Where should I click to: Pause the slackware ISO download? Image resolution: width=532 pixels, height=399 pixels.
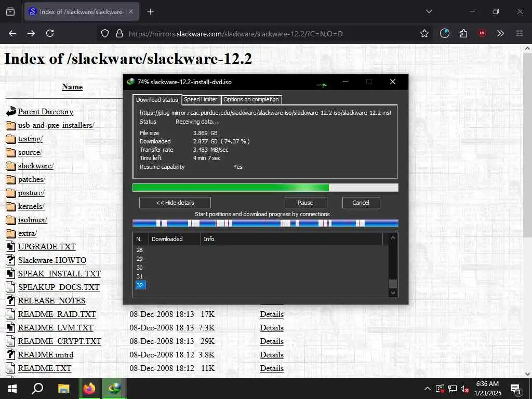pos(305,203)
